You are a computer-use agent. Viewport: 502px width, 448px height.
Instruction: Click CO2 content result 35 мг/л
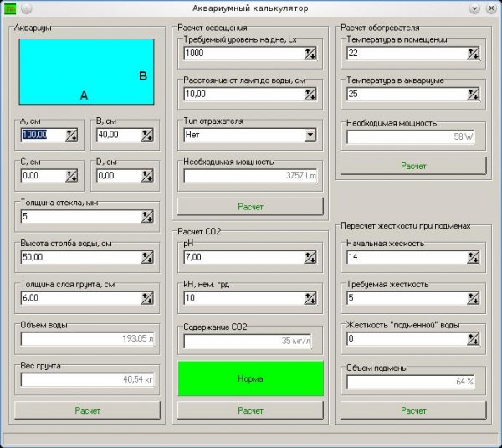248,341
